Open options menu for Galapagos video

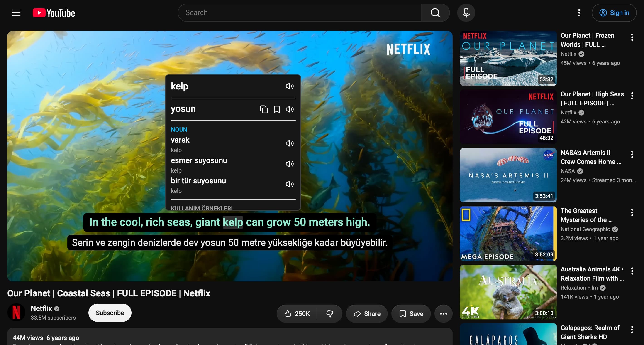coord(632,330)
